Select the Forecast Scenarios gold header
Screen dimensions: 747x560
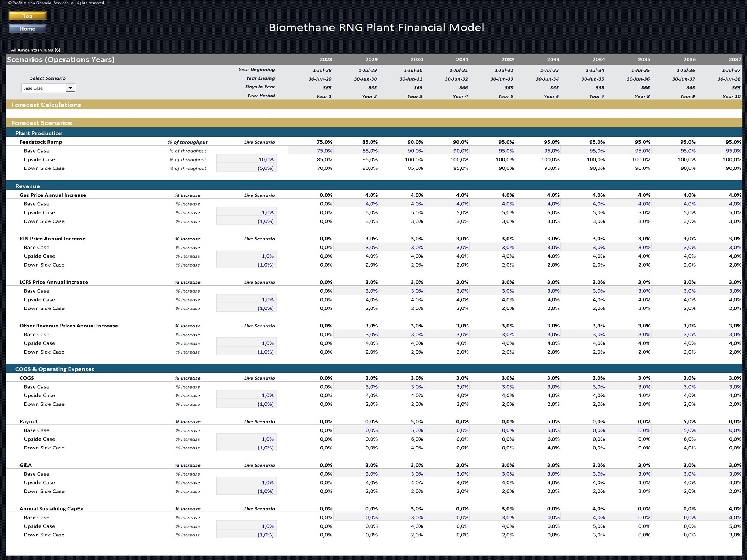pos(374,123)
